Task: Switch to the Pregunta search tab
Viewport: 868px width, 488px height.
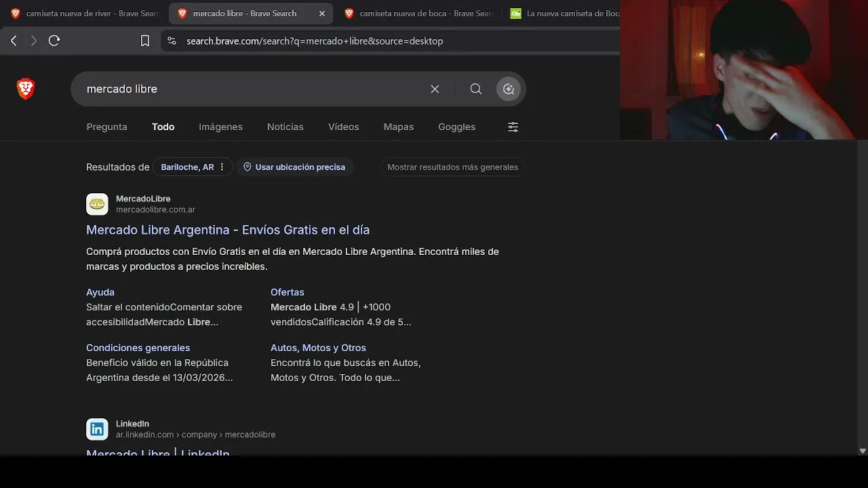Action: click(x=106, y=127)
